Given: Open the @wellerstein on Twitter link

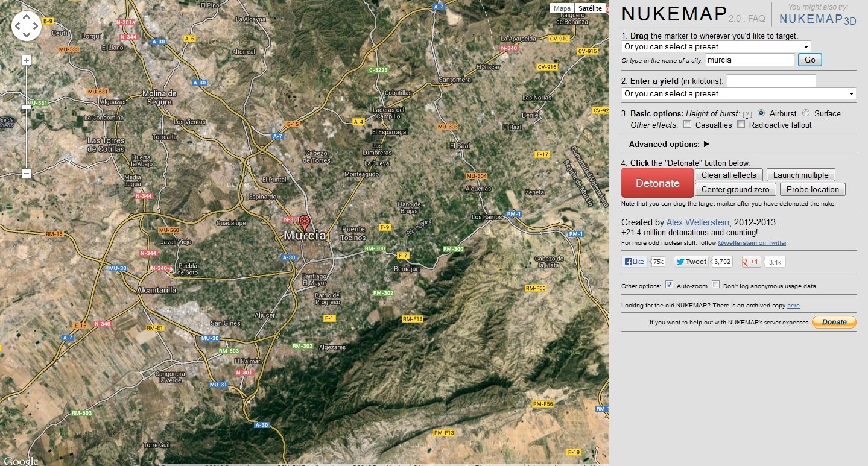Looking at the screenshot, I should [x=752, y=243].
